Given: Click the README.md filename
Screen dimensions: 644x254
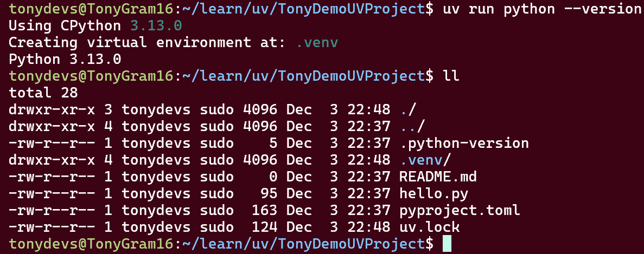Looking at the screenshot, I should 438,177.
